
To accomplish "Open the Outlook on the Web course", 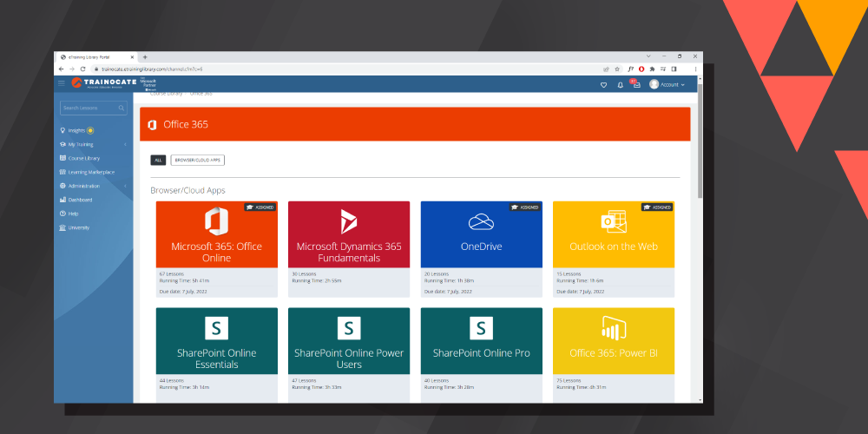I will 614,249.
